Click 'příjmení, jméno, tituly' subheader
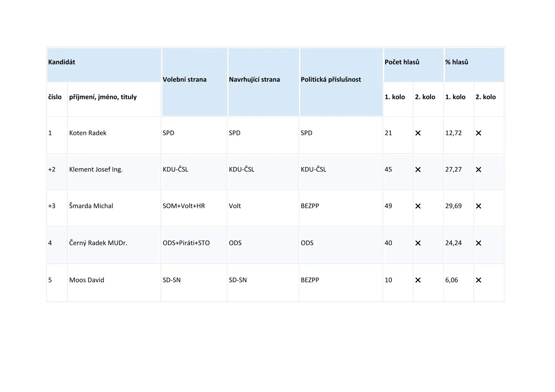 tap(103, 97)
